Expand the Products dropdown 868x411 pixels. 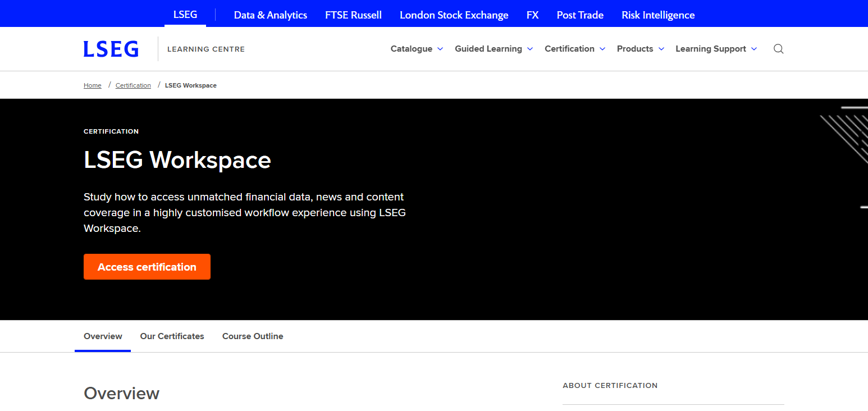click(641, 49)
